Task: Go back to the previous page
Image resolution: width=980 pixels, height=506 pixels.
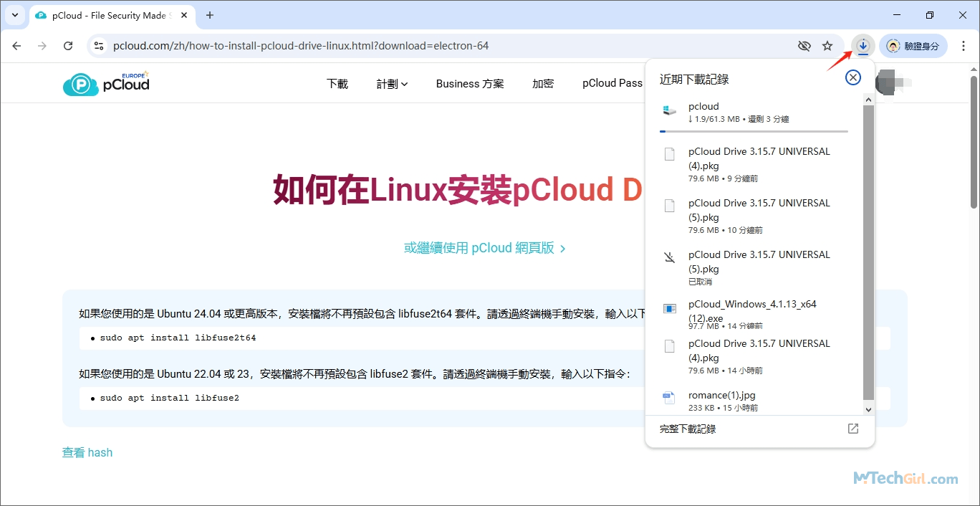Action: tap(17, 46)
